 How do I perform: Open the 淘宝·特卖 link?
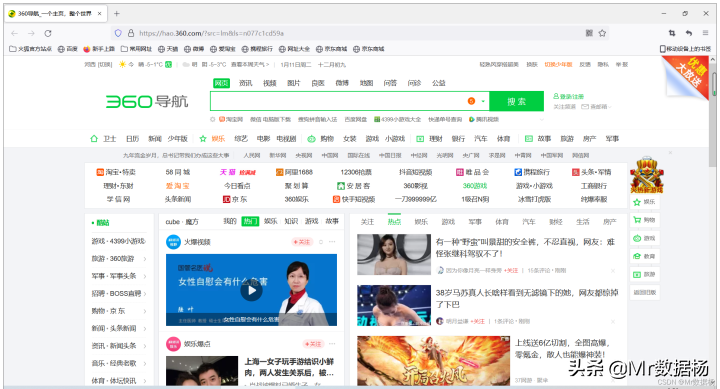(x=116, y=172)
